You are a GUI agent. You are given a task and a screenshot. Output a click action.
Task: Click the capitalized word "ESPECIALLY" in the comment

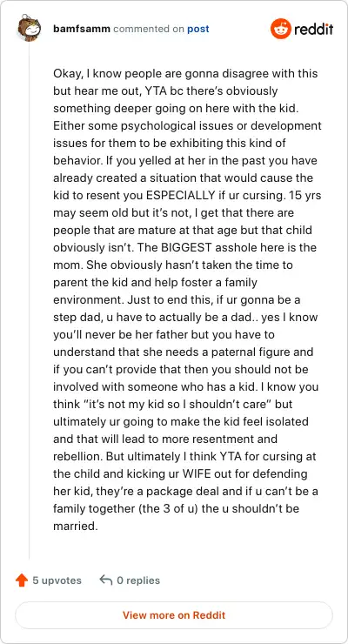pyautogui.click(x=181, y=196)
